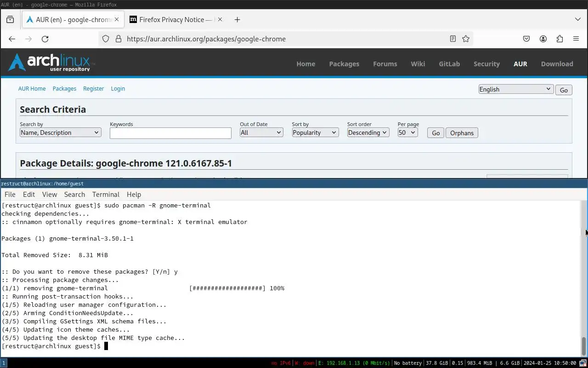The width and height of the screenshot is (588, 368).
Task: Toggle reader view icon in address bar
Action: [453, 39]
